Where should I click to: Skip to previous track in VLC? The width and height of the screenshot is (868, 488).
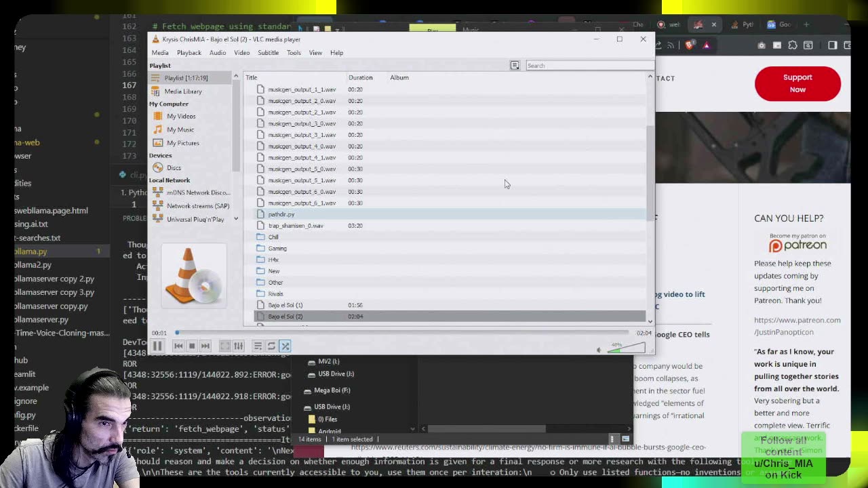(178, 346)
